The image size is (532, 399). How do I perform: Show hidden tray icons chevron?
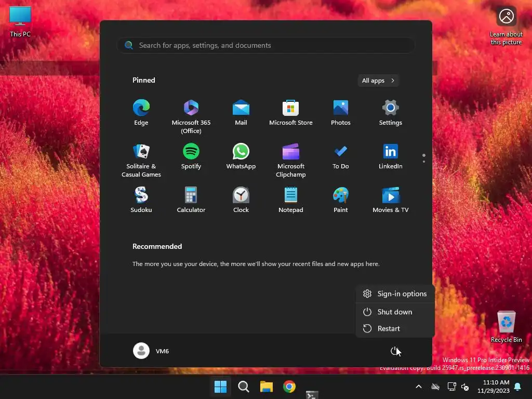[419, 387]
